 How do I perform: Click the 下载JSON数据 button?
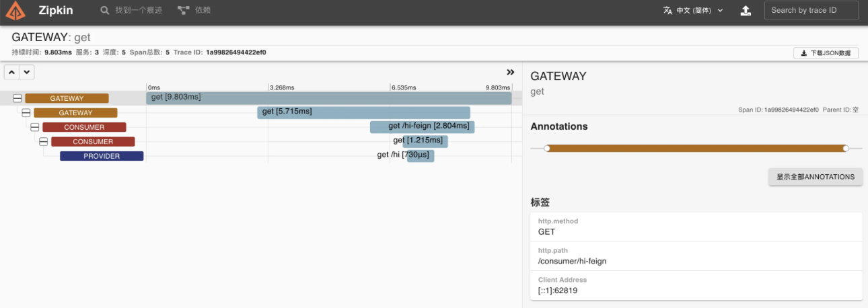(x=826, y=53)
